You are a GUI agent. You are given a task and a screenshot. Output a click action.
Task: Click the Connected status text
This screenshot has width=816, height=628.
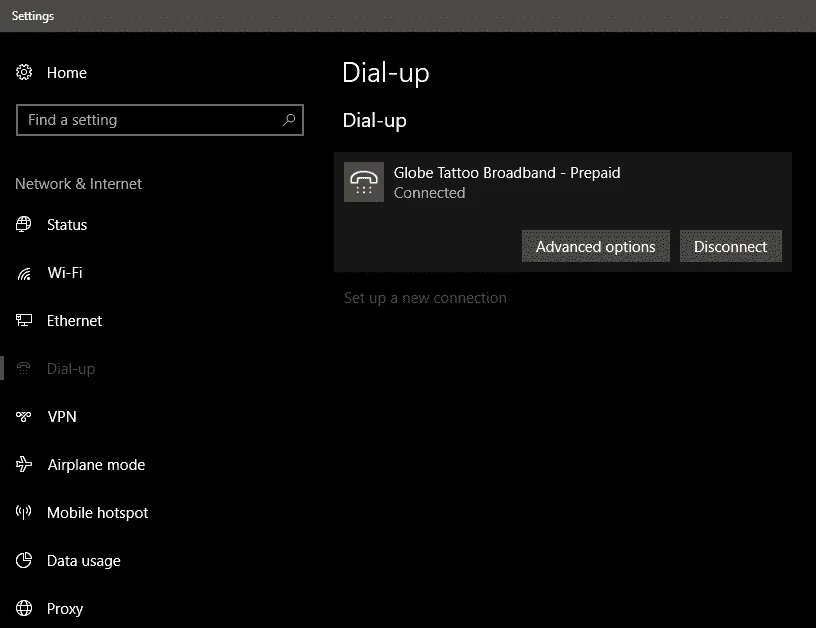(429, 193)
